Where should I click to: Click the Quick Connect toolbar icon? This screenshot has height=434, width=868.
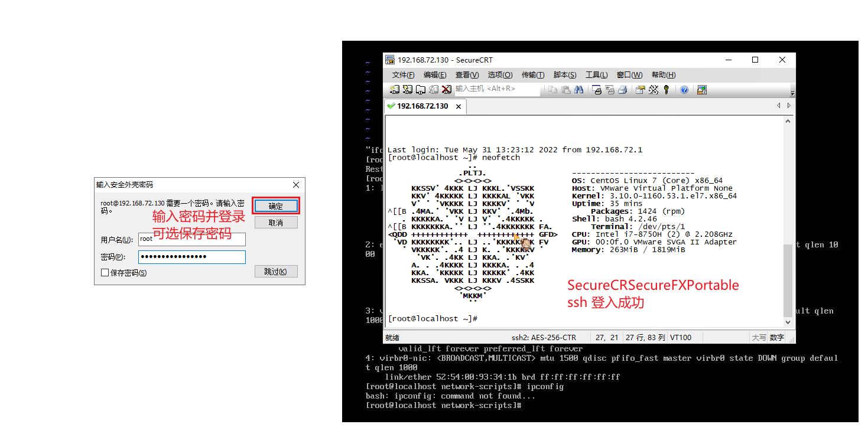[x=408, y=89]
